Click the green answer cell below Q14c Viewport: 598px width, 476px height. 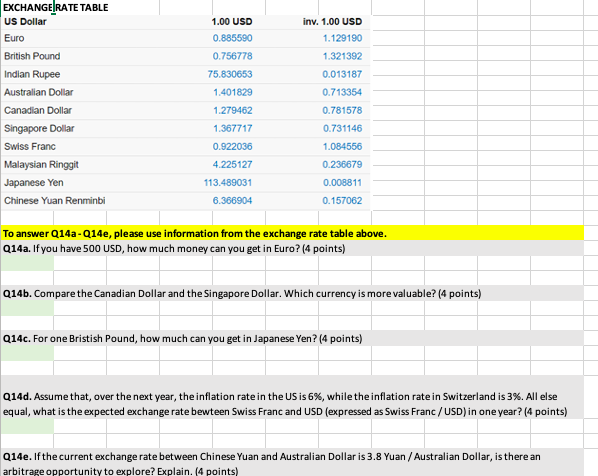(x=27, y=354)
